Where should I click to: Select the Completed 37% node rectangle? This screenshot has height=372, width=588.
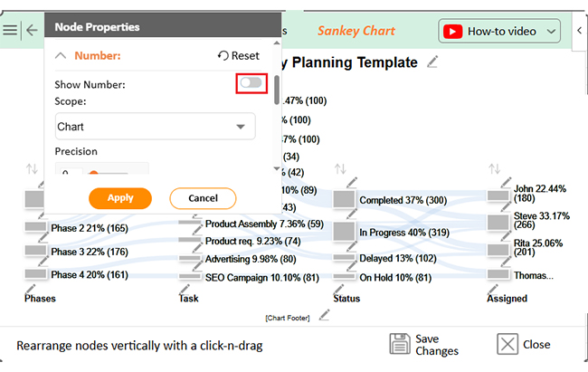[x=344, y=199]
